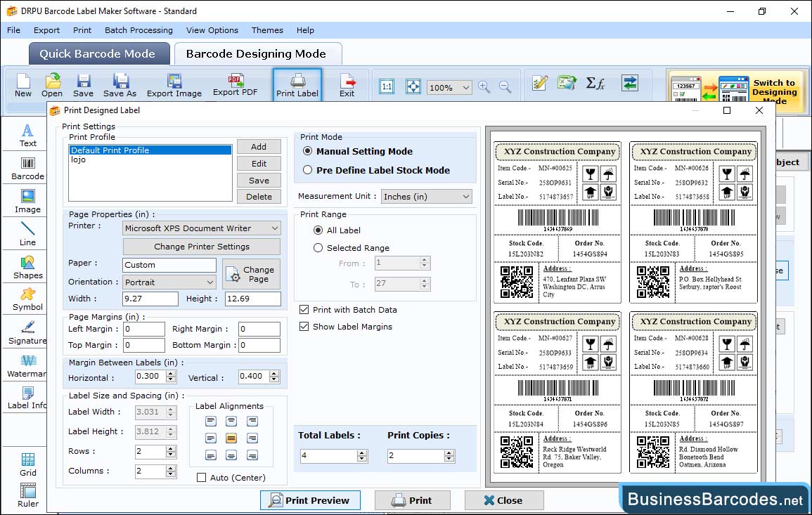Click Delete print profile button
This screenshot has width=812, height=515.
[259, 197]
